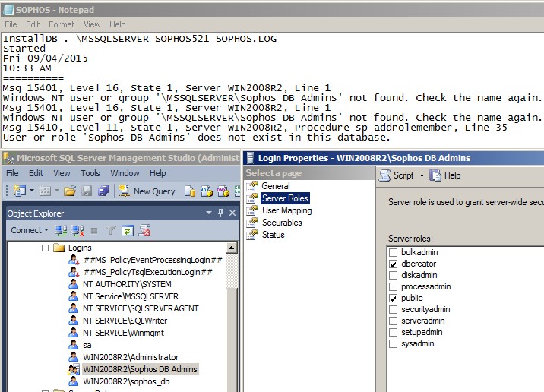
Task: Select the WIN2008R2\Sophos DB Admins login
Action: pyautogui.click(x=140, y=369)
